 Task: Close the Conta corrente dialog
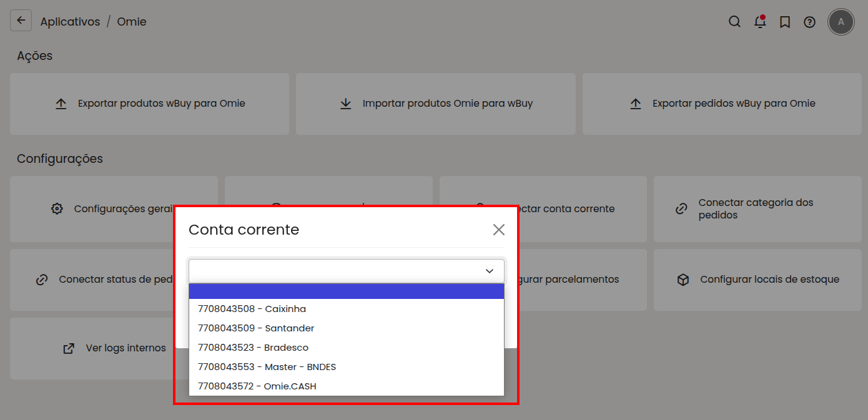click(x=498, y=230)
